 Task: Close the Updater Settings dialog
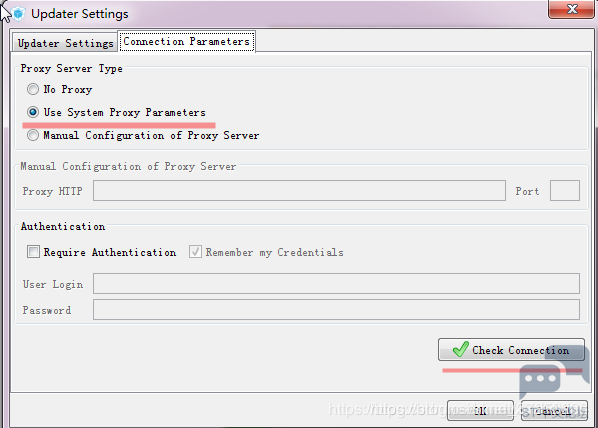click(571, 9)
